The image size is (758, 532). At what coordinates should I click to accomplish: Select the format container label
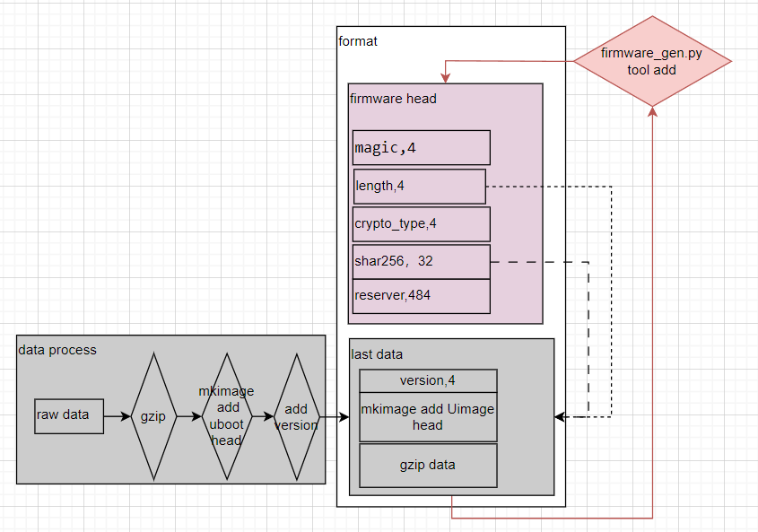click(358, 41)
